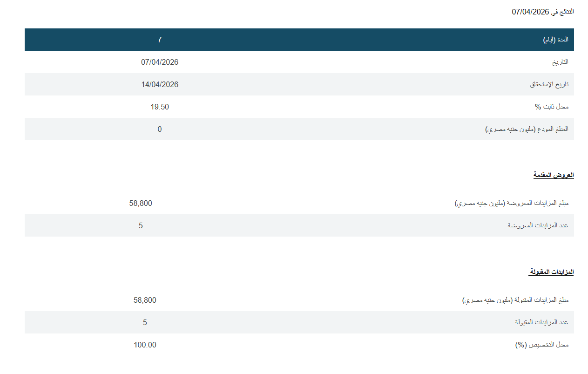Click the underlined 'العروض المقدمة' section heading

click(x=553, y=175)
